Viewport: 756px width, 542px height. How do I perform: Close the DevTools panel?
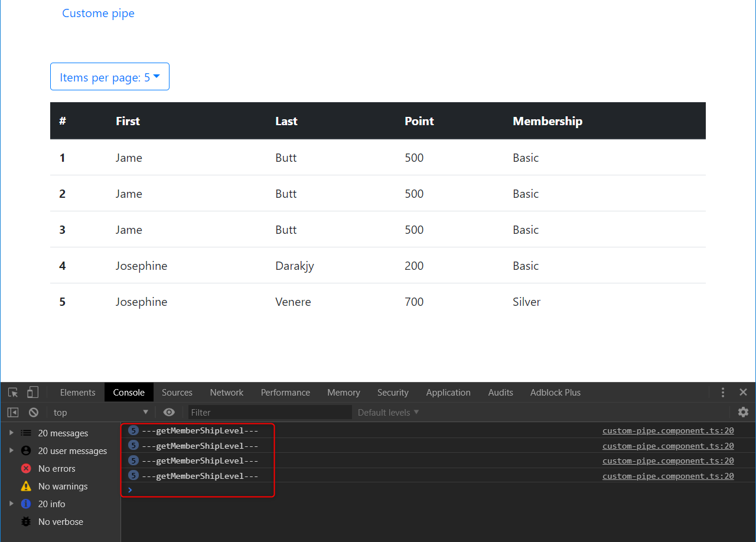743,393
